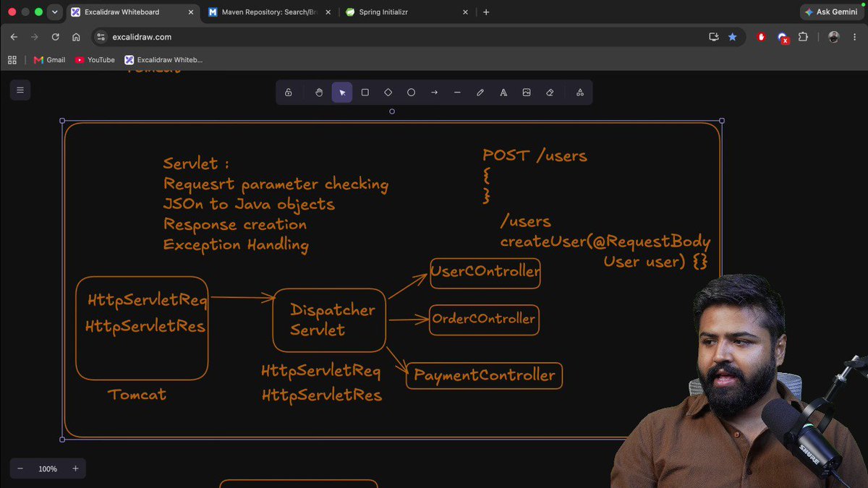The image size is (868, 488).
Task: Click the 'Response creation' text line
Action: click(x=234, y=225)
